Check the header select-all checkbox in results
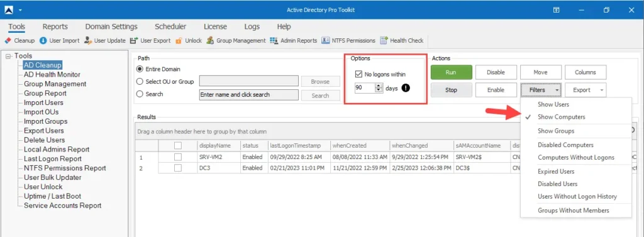The image size is (644, 237). click(177, 145)
